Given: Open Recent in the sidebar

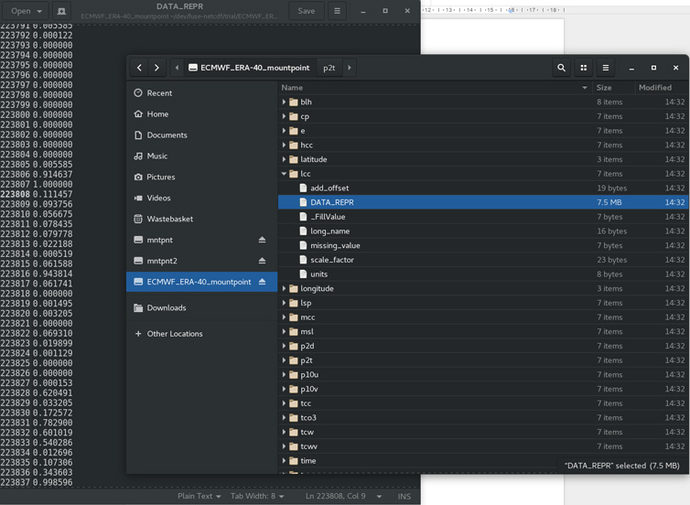Looking at the screenshot, I should pyautogui.click(x=202, y=93).
